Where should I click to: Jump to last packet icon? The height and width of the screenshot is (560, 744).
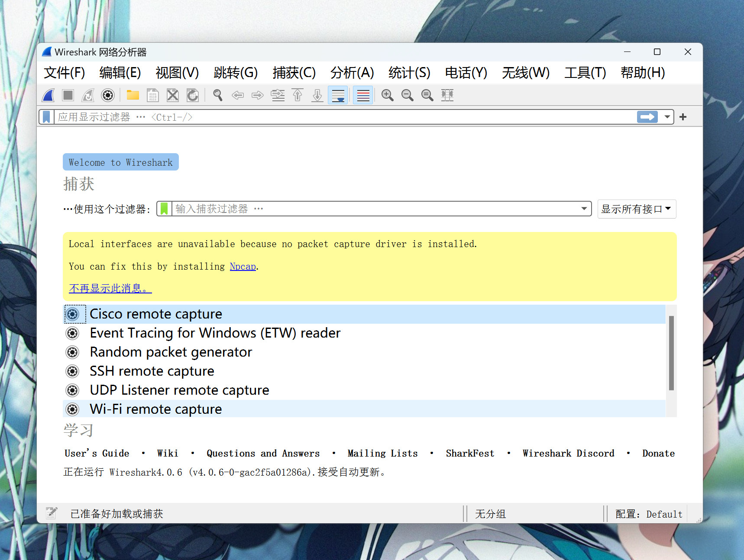[317, 95]
